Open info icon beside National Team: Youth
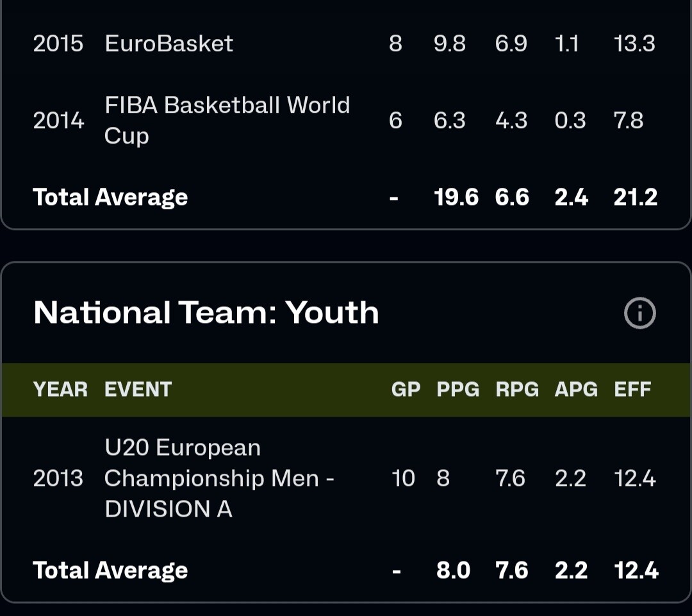This screenshot has height=616, width=692. pyautogui.click(x=639, y=313)
